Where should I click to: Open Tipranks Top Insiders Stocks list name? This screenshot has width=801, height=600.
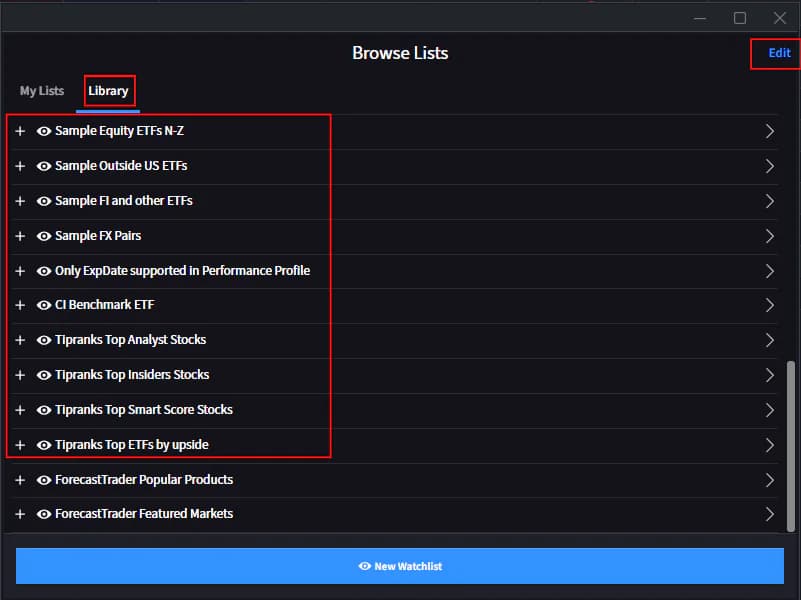[x=132, y=375]
